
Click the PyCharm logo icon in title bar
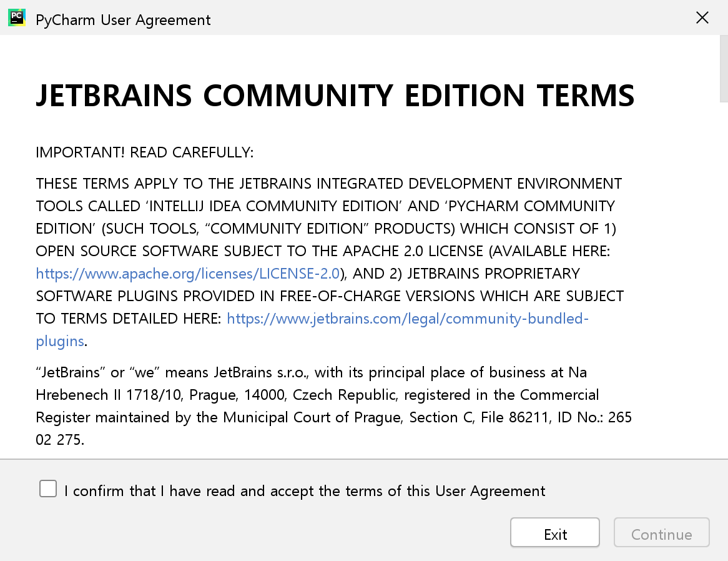tap(17, 17)
